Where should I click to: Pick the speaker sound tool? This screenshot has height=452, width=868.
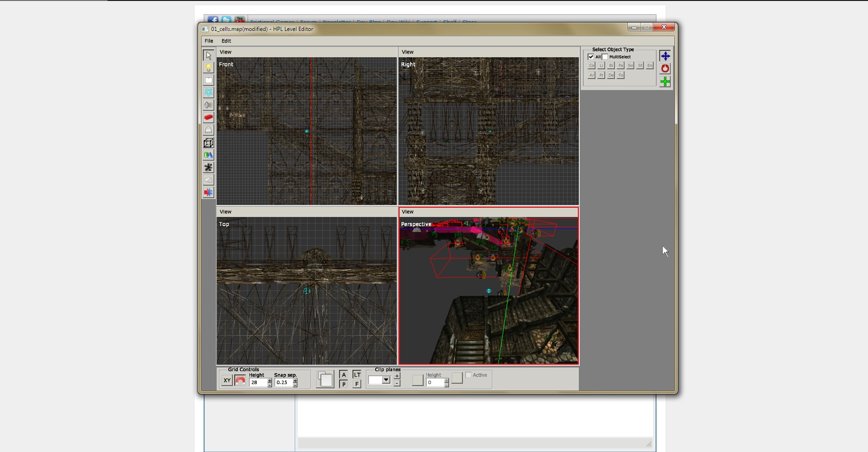208,105
